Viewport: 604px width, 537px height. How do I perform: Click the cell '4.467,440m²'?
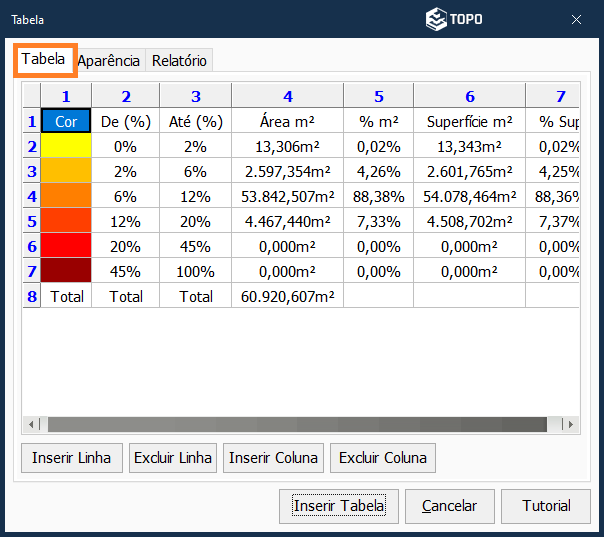click(x=287, y=222)
